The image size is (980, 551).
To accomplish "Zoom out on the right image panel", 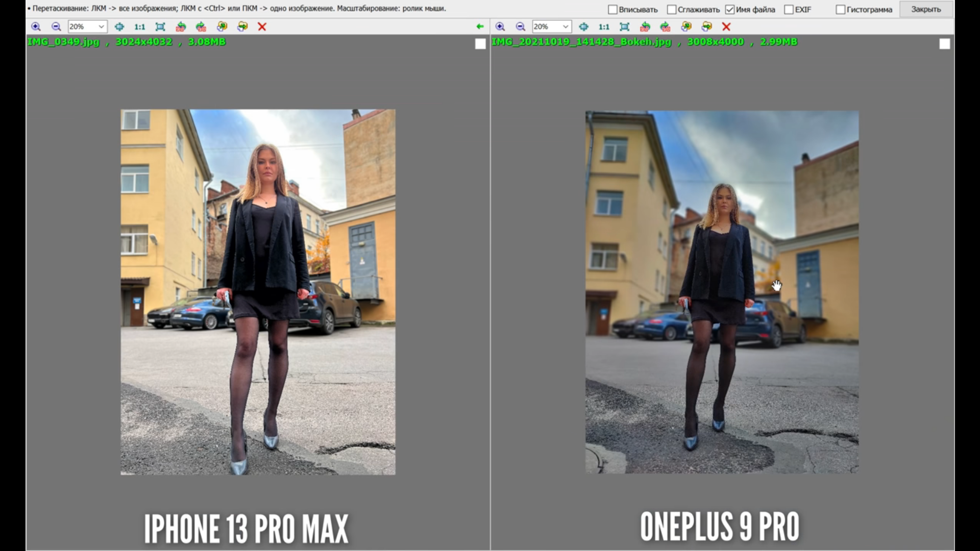I will 520,27.
